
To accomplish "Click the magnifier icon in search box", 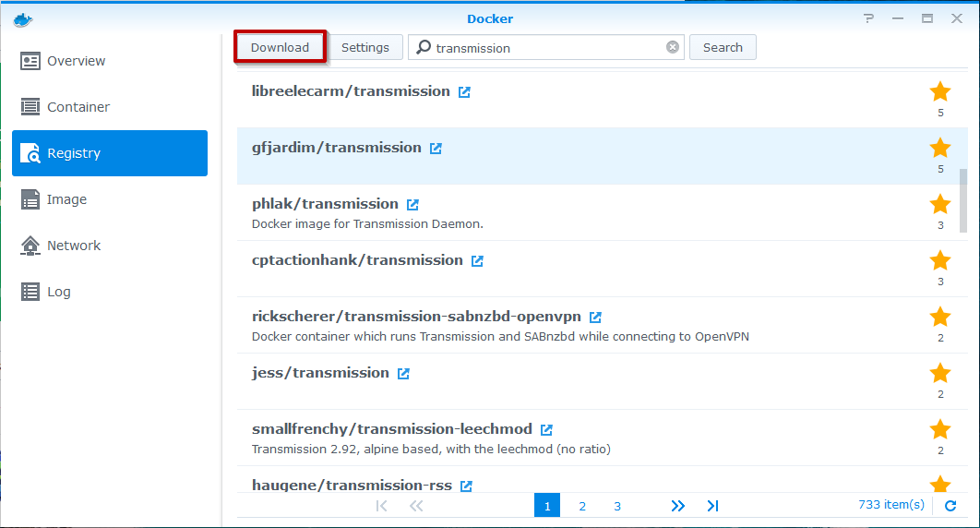I will (x=424, y=47).
